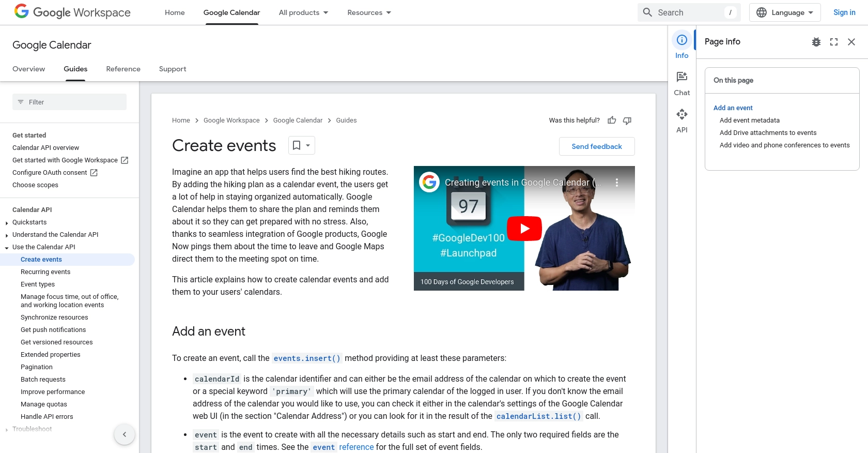The height and width of the screenshot is (453, 868).
Task: Click the Sign in link
Action: 844,12
